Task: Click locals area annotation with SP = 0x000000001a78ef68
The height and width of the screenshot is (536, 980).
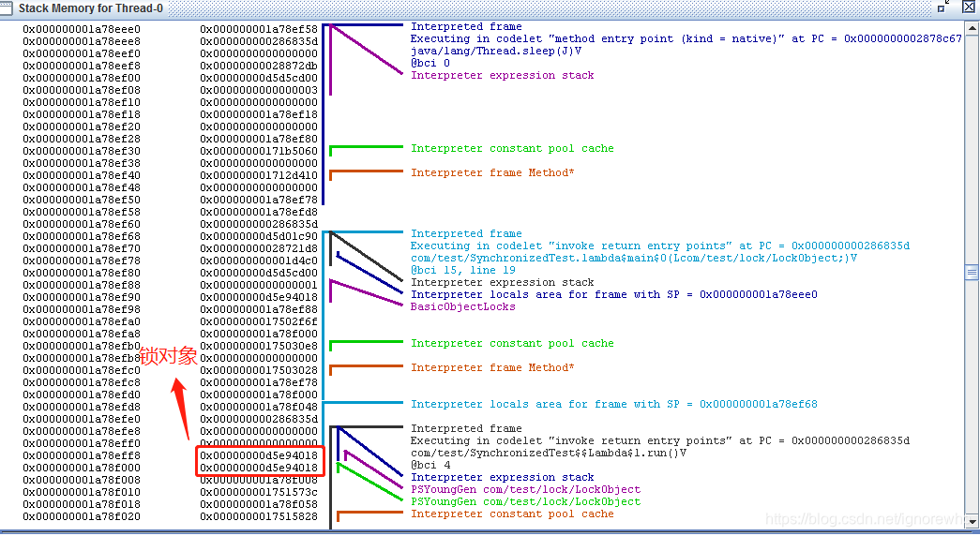Action: 613,404
